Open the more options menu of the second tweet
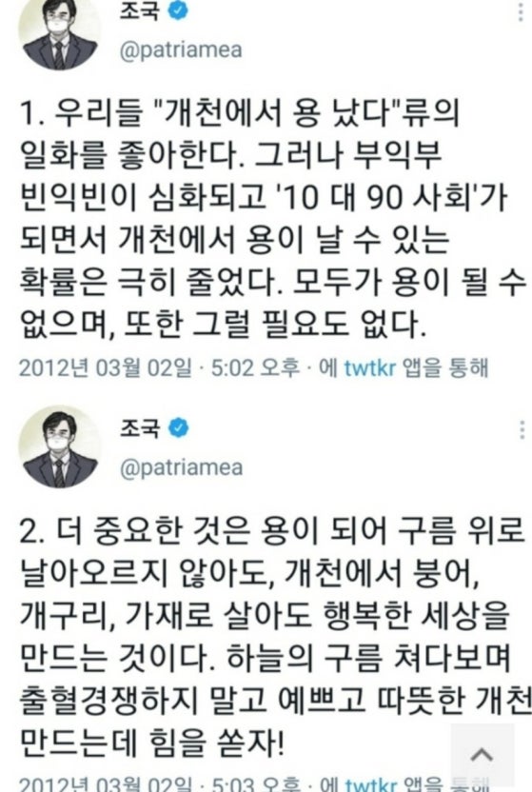The image size is (532, 792). pos(522,429)
